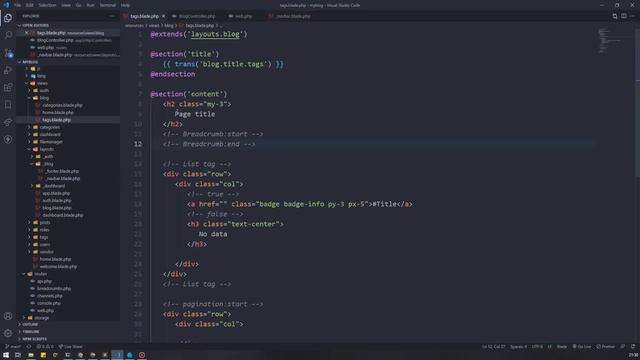The width and height of the screenshot is (640, 360).
Task: Split the editor to the right
Action: [x=624, y=16]
